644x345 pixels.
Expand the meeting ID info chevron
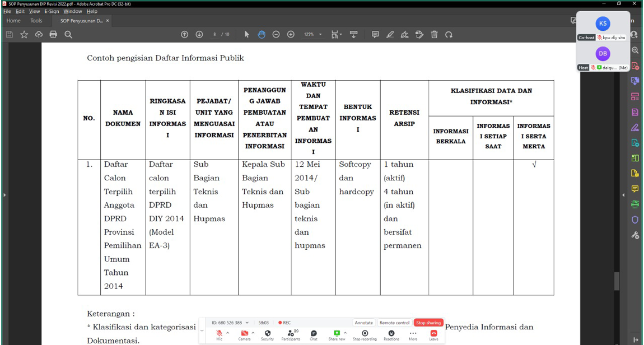[x=247, y=323]
